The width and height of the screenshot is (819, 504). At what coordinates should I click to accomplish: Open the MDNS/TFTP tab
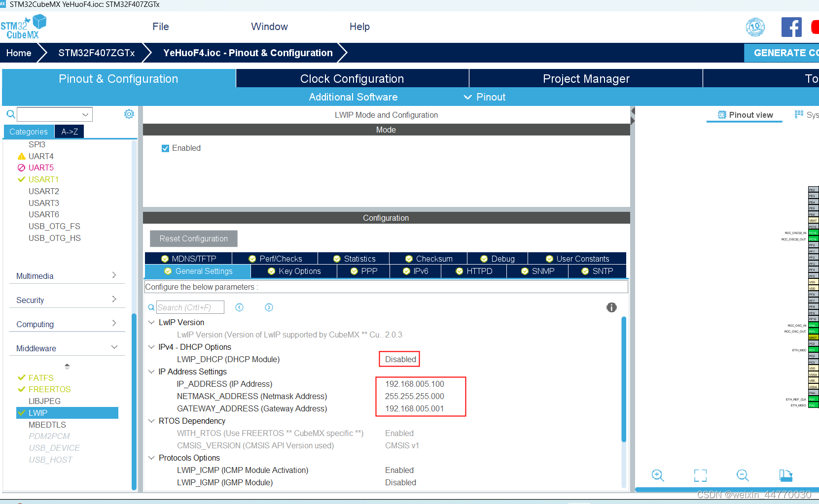[x=188, y=259]
